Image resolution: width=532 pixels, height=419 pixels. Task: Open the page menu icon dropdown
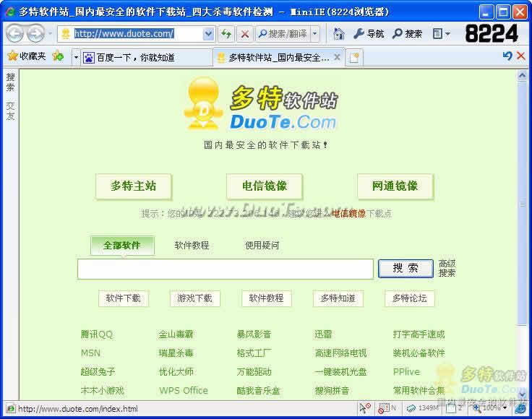point(441,33)
